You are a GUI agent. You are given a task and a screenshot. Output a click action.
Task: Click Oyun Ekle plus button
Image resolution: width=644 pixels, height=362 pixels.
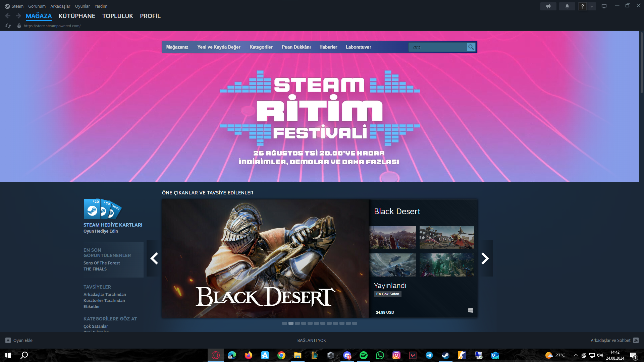pyautogui.click(x=8, y=340)
